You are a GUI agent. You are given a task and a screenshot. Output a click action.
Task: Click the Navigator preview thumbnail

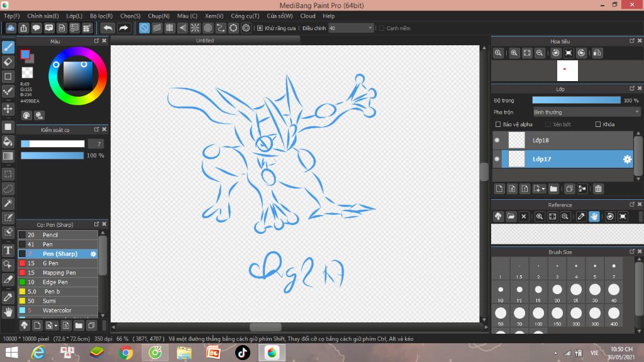click(567, 70)
